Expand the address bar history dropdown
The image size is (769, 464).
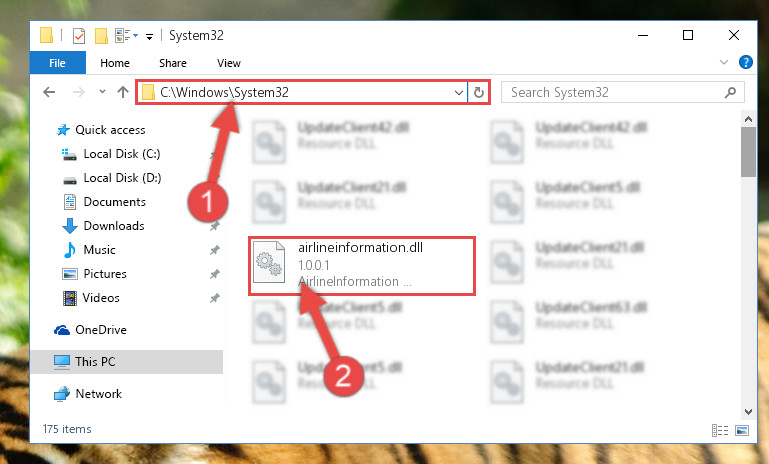point(459,92)
